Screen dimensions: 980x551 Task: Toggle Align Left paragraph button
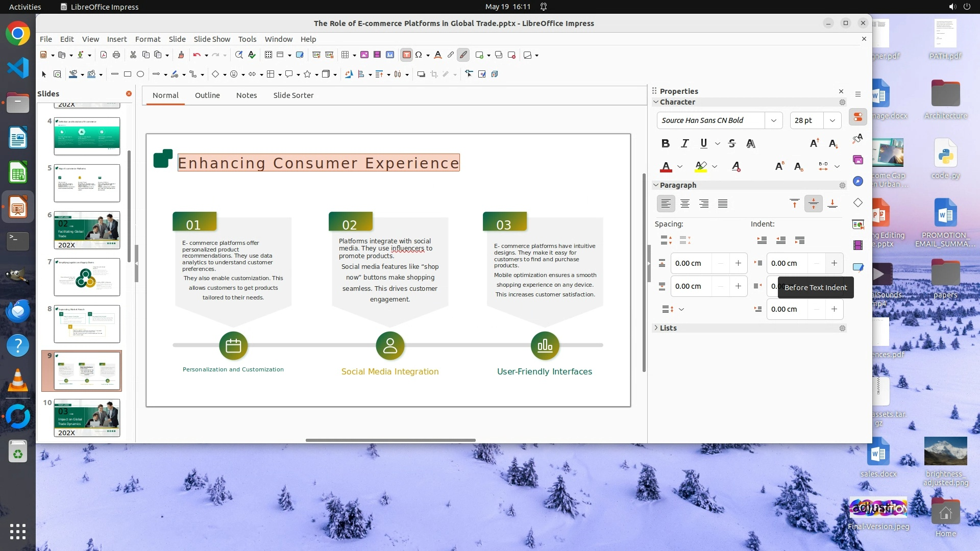coord(666,204)
